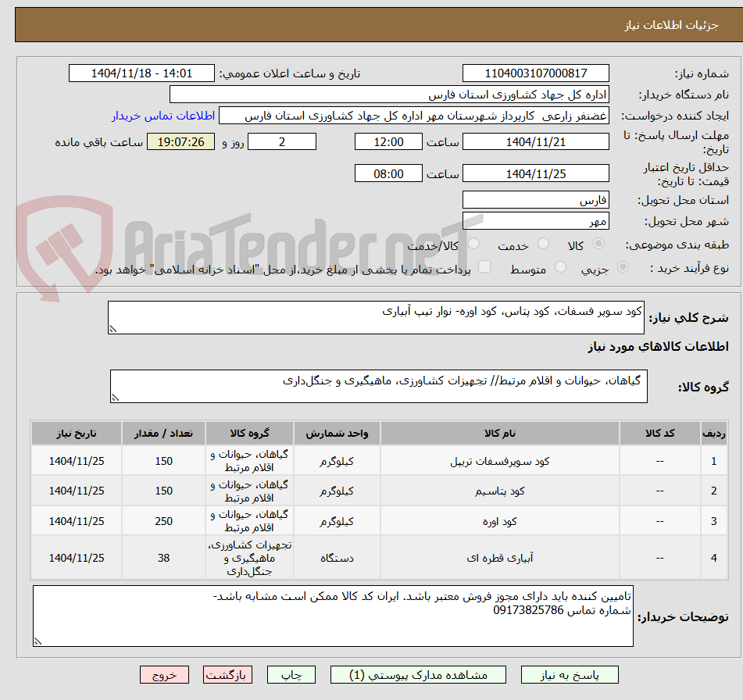Click the resize grip of goods group textarea
The image size is (743, 700).
point(115,398)
